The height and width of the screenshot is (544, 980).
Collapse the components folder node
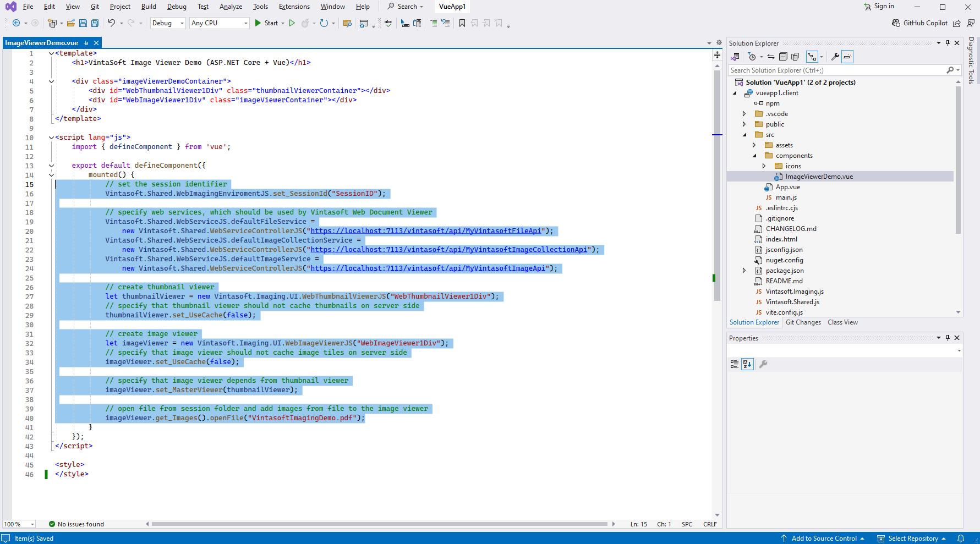[x=754, y=156]
